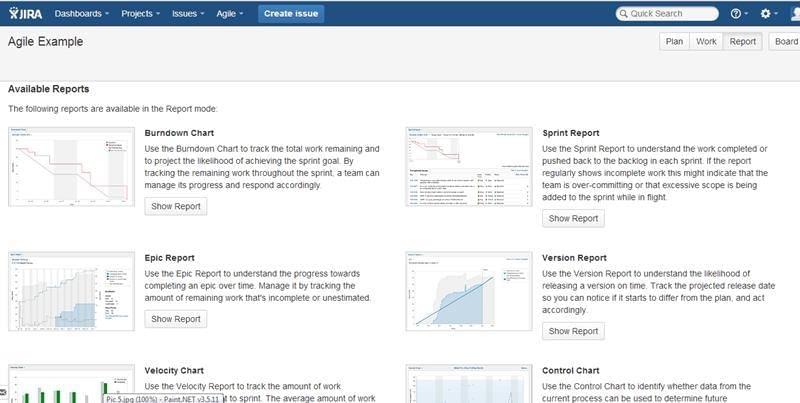The width and height of the screenshot is (800, 403).
Task: Open the user avatar icon
Action: coord(795,14)
